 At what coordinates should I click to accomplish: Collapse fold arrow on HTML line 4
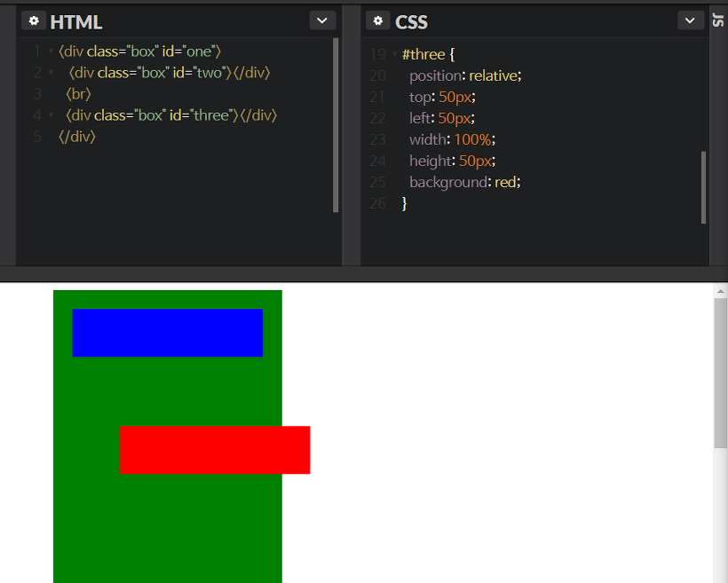click(x=51, y=114)
